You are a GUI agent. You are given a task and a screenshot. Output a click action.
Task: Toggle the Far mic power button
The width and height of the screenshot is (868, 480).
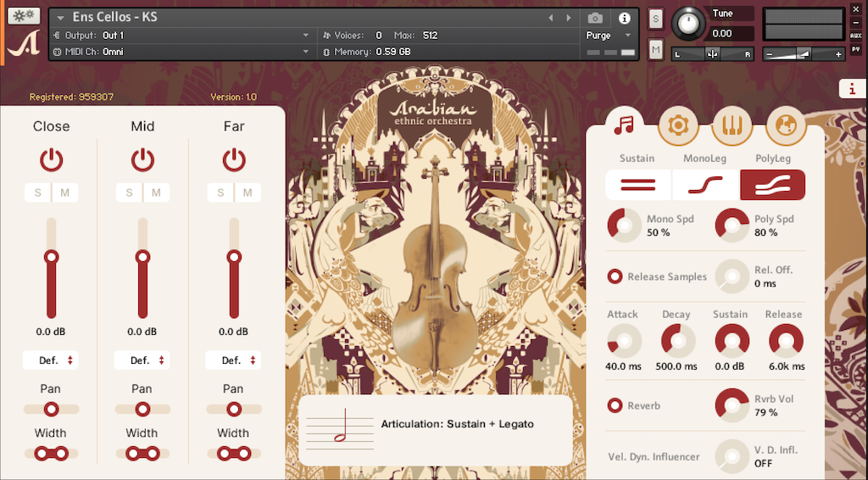click(x=234, y=160)
